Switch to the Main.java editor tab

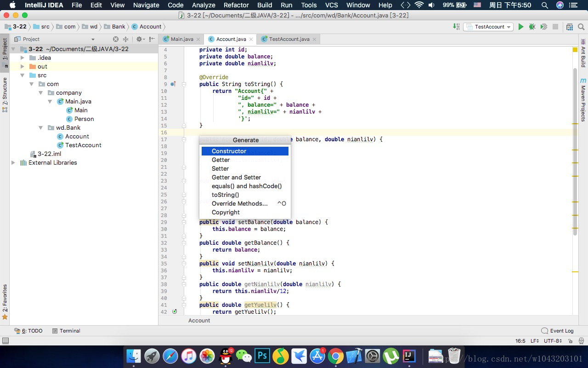(183, 39)
